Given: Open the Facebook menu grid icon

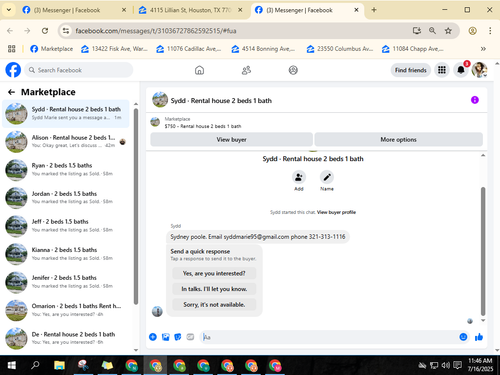Looking at the screenshot, I should [442, 70].
